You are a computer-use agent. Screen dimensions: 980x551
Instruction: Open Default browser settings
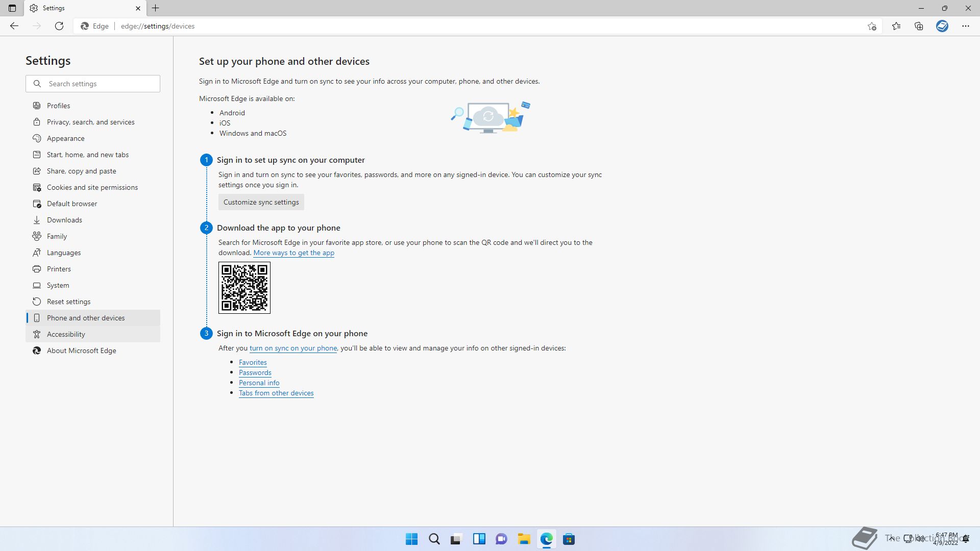[x=93, y=204]
